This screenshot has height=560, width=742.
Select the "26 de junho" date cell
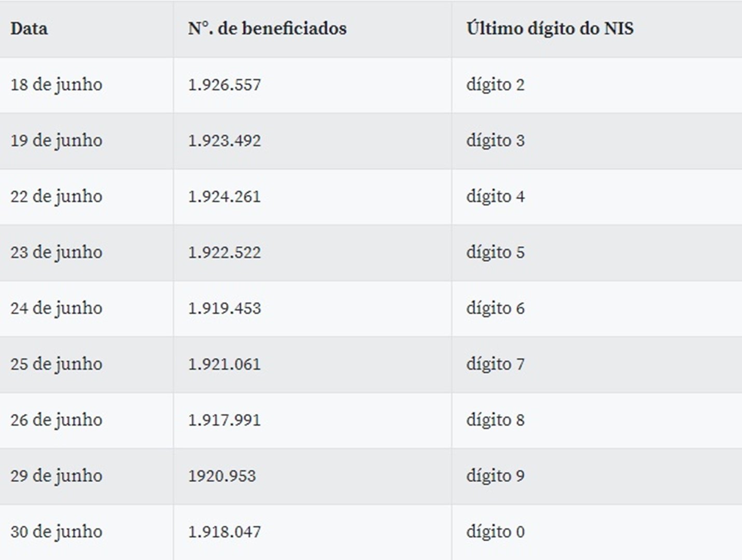click(56, 420)
